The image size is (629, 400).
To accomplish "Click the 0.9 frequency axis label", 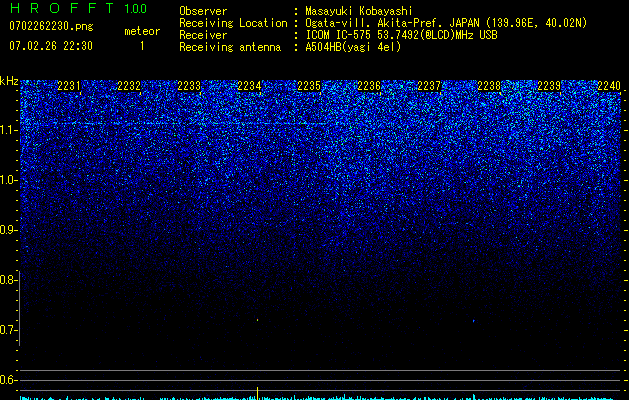I will coord(8,230).
